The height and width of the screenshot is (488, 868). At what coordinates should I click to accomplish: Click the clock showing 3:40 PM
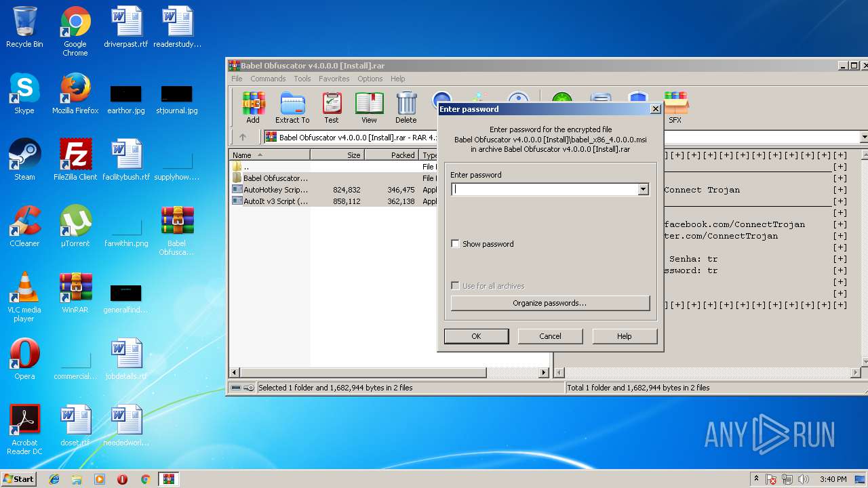[833, 479]
